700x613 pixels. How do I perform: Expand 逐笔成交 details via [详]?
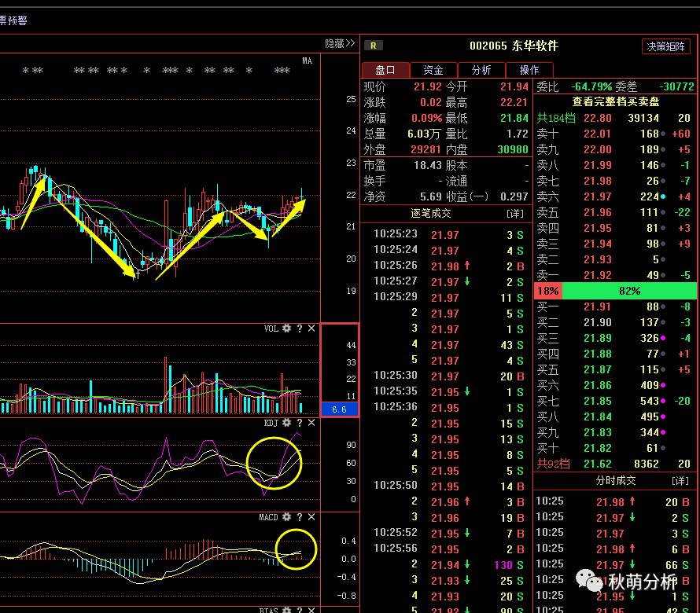coord(514,214)
